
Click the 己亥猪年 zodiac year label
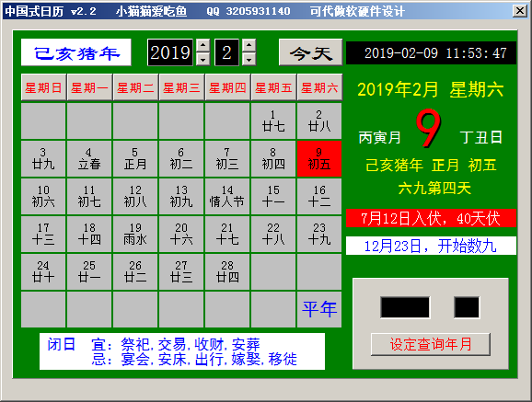pos(76,52)
